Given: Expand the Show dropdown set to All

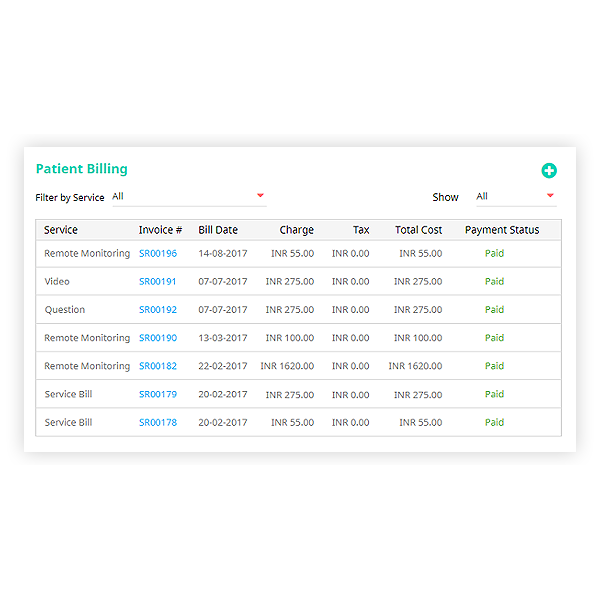Looking at the screenshot, I should [x=514, y=197].
